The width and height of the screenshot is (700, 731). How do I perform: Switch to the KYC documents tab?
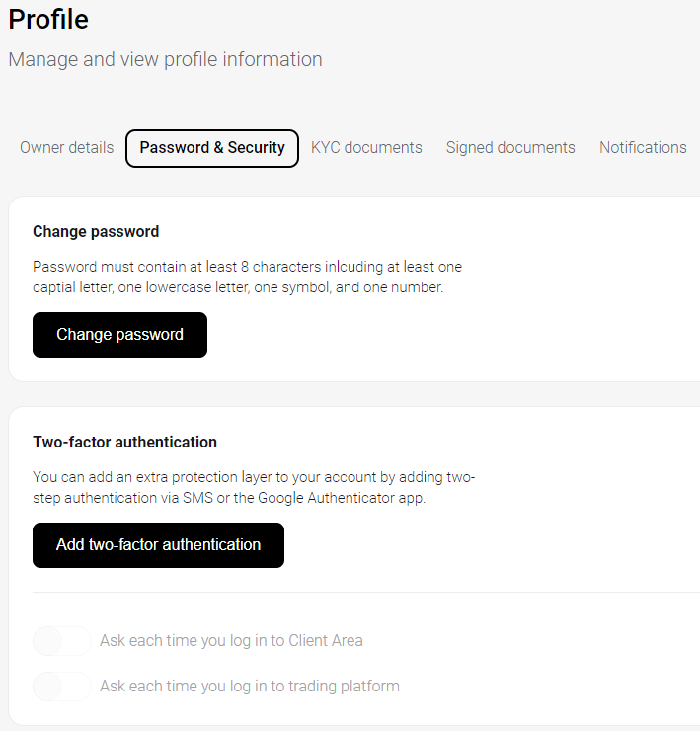click(366, 148)
